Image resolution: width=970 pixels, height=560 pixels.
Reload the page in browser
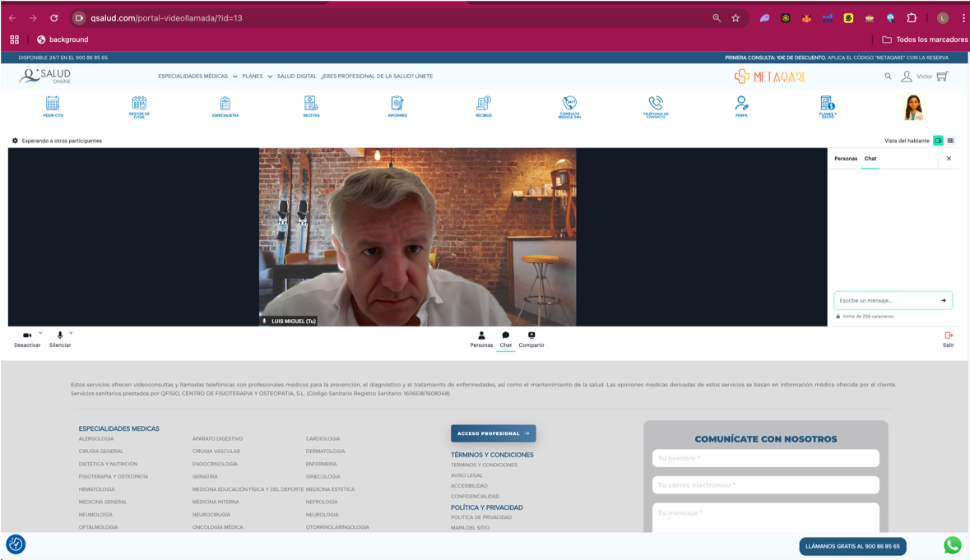click(x=53, y=18)
